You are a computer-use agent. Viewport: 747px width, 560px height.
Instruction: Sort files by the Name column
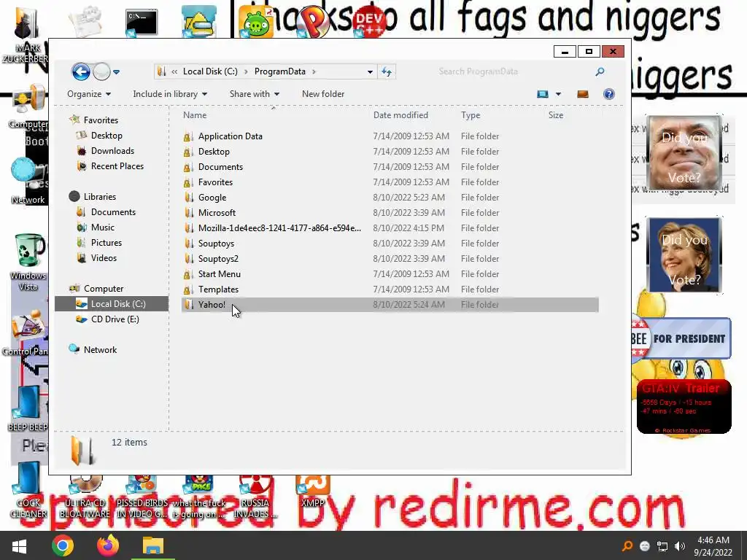(x=194, y=115)
